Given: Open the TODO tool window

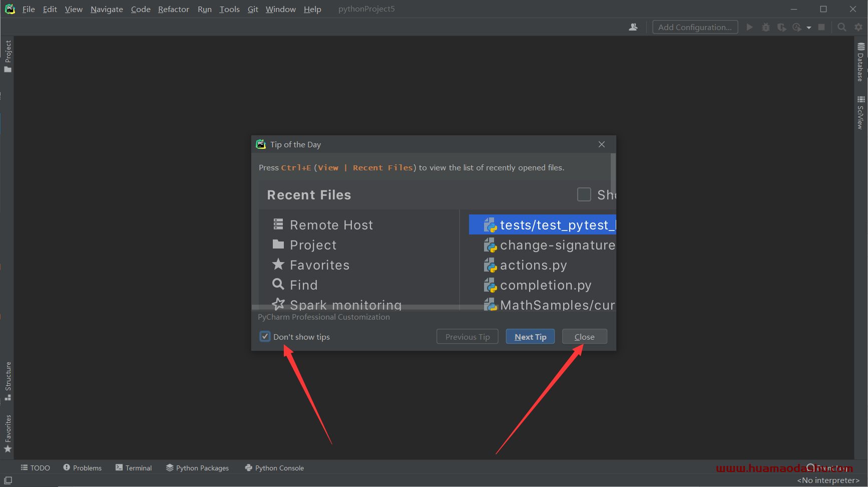Looking at the screenshot, I should (35, 468).
